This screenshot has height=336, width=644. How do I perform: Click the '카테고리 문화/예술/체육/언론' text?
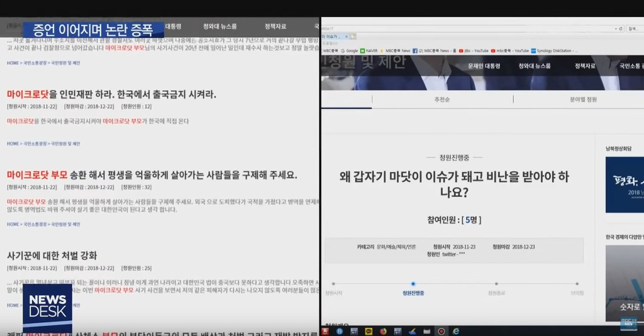386,247
